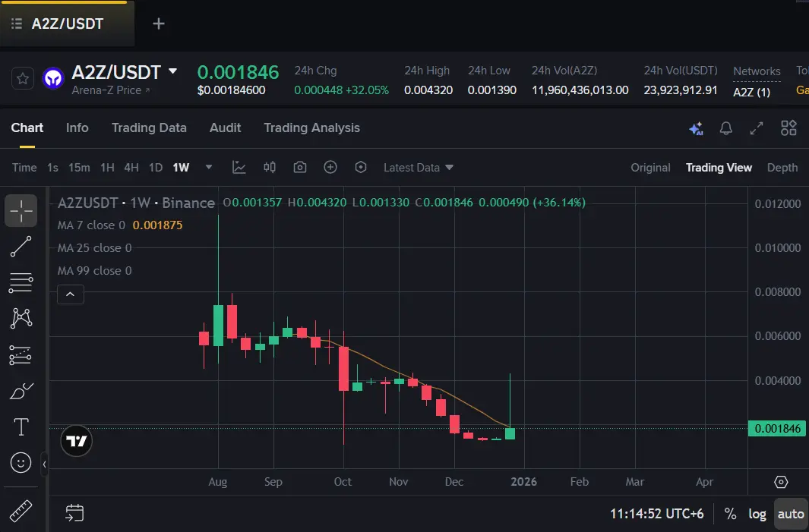
Task: Switch to Original chart view
Action: coord(650,168)
